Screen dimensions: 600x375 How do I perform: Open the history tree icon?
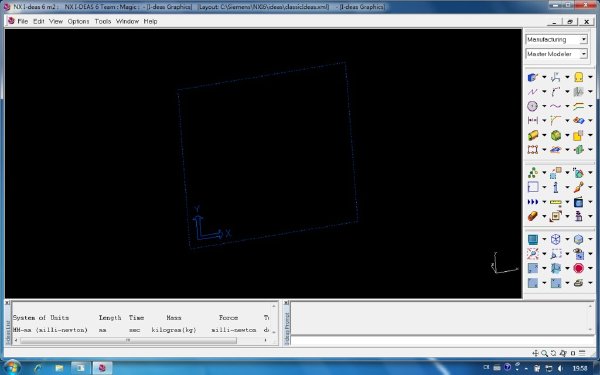coord(533,173)
